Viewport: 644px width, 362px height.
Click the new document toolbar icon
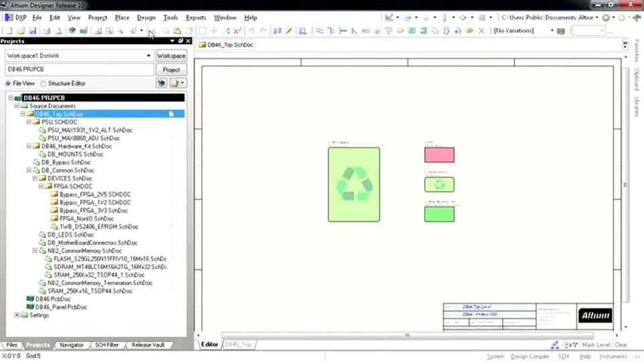pyautogui.click(x=9, y=31)
